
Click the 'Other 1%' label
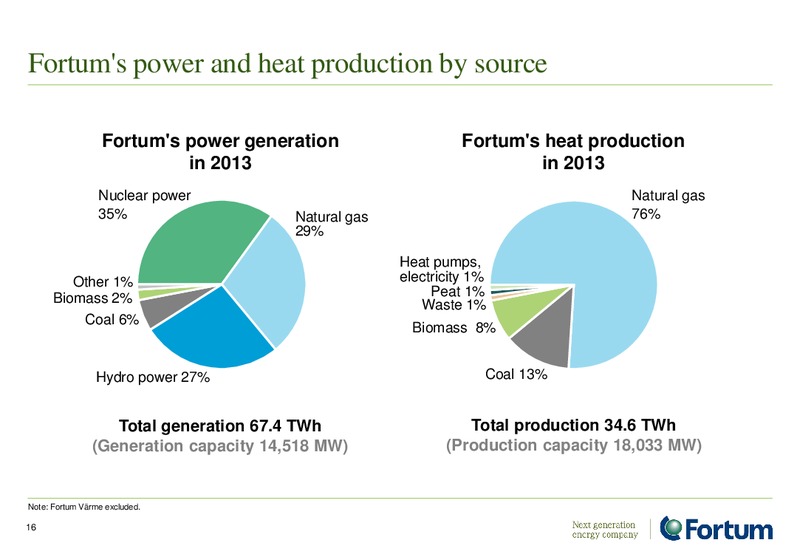pos(103,282)
